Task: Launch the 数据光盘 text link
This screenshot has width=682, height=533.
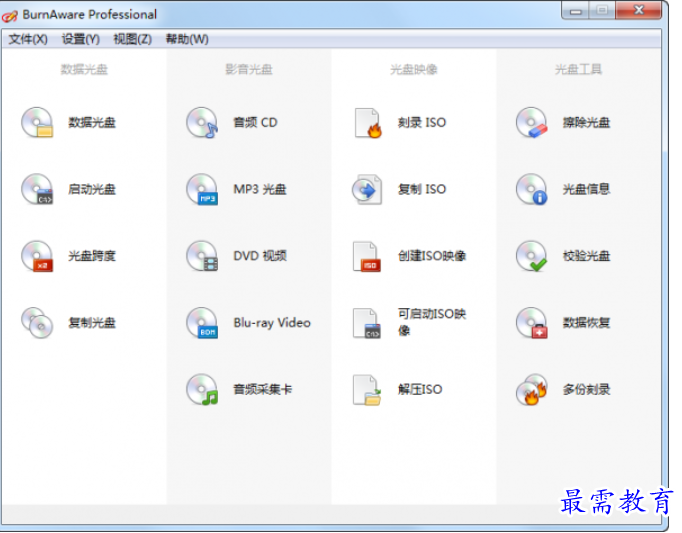Action: 92,123
